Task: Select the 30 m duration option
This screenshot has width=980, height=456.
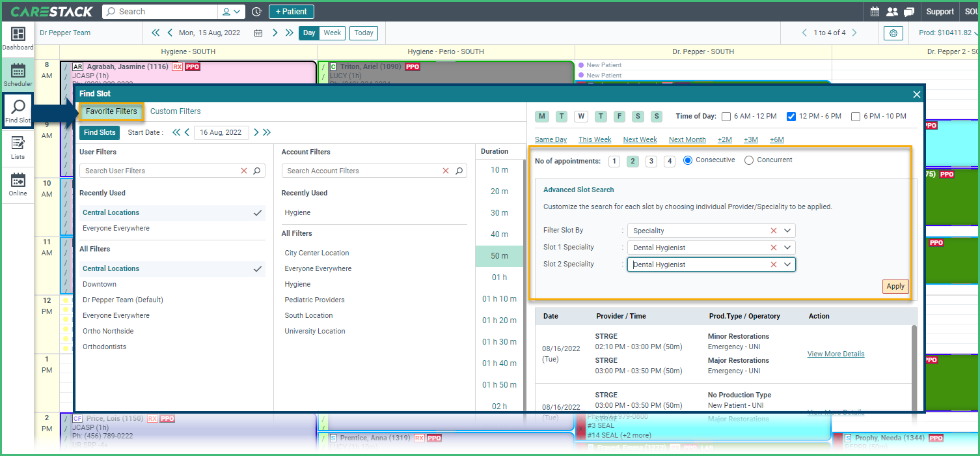Action: [x=499, y=212]
